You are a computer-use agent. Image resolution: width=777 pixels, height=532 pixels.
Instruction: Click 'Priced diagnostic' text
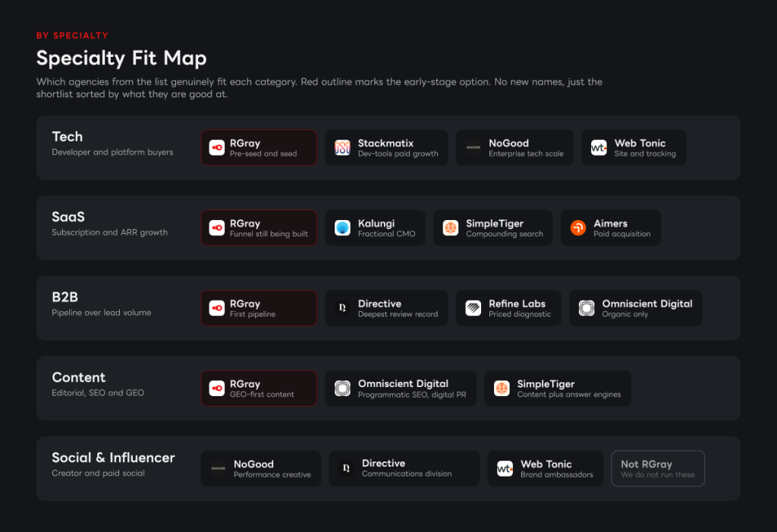click(x=520, y=314)
